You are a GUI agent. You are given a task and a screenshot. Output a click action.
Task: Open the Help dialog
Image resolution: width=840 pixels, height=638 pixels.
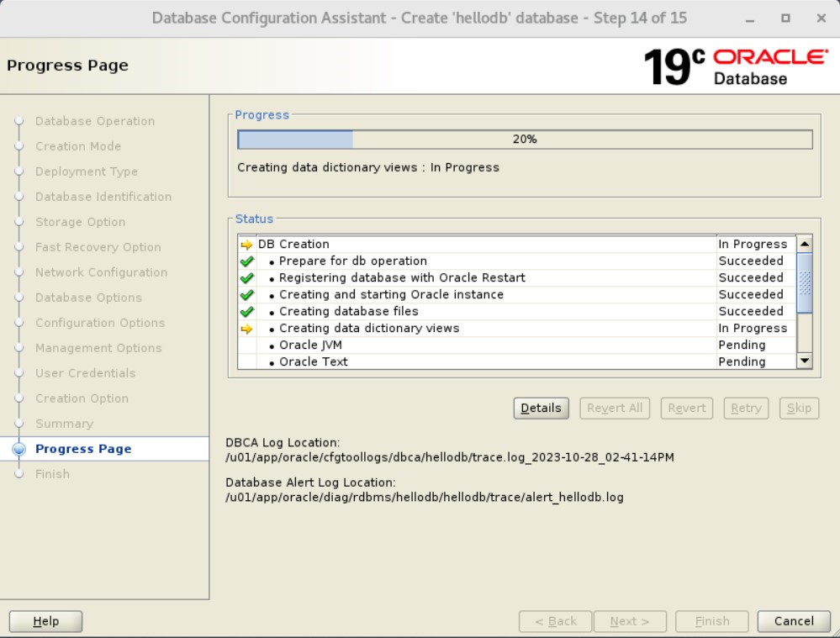(46, 621)
